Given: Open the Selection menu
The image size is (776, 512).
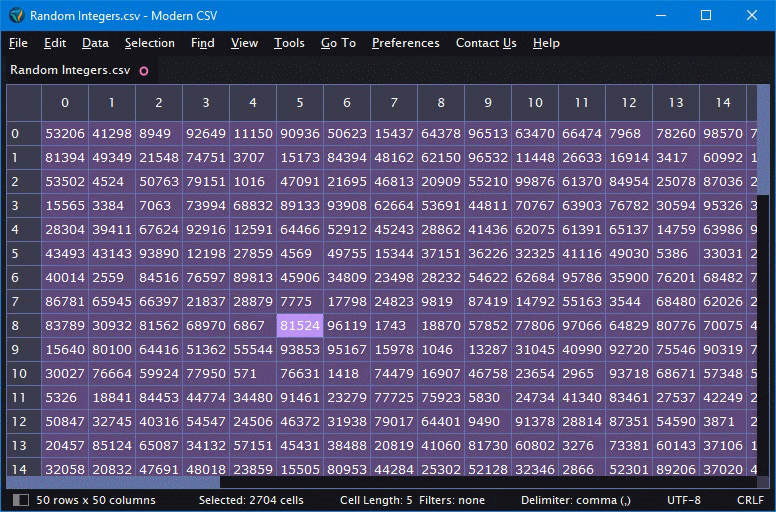Looking at the screenshot, I should pos(149,43).
